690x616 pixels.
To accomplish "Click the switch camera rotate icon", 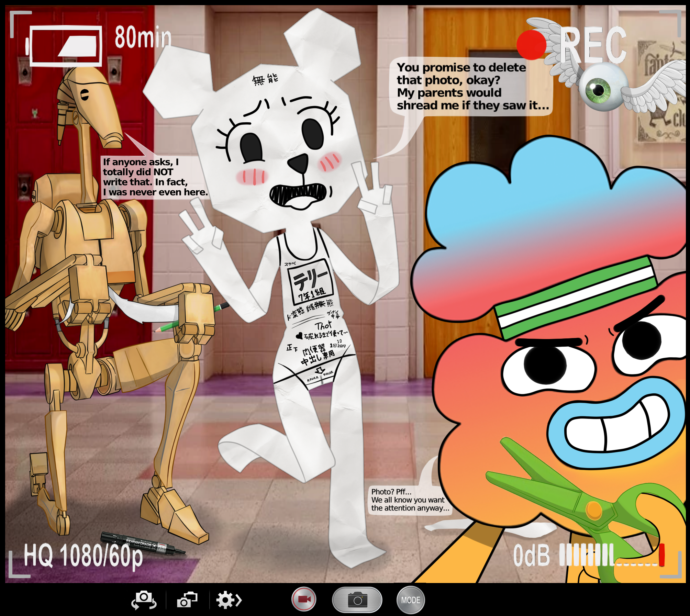I will 144,600.
